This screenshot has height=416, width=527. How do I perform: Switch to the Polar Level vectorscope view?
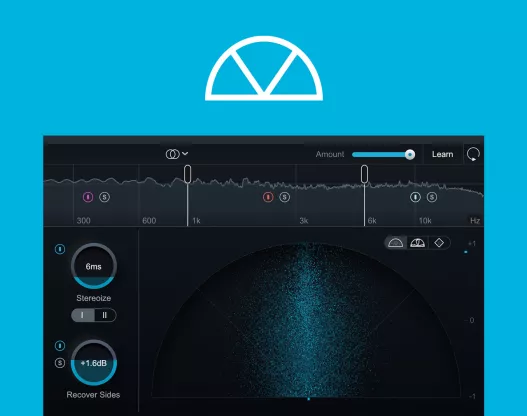point(417,243)
